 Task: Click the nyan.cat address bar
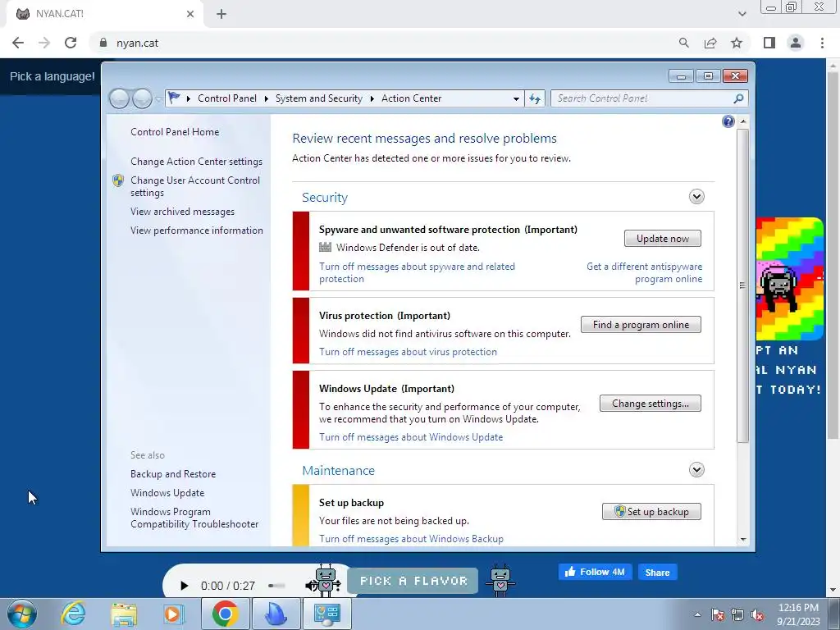pos(386,43)
